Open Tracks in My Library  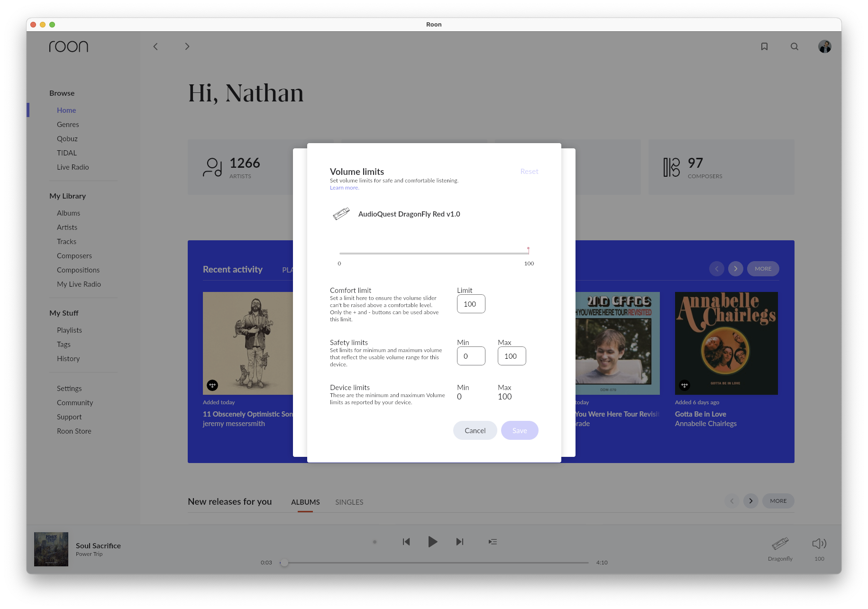tap(66, 241)
